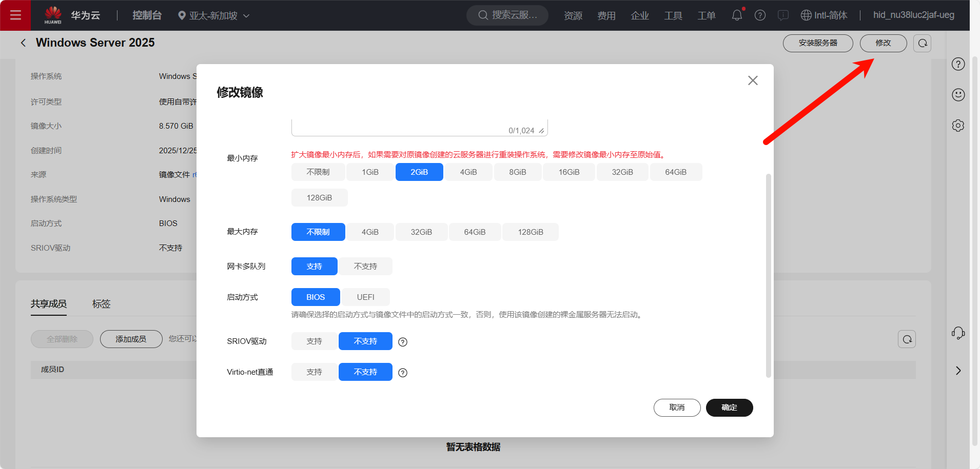Click 控制台 in the top menu bar
Image resolution: width=980 pixels, height=469 pixels.
coord(147,15)
